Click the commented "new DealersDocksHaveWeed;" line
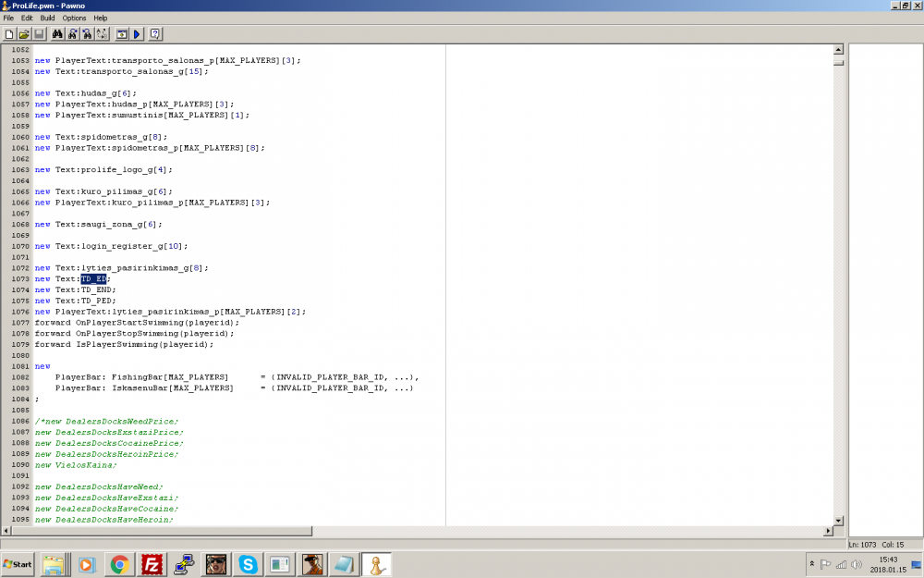This screenshot has height=578, width=924. [99, 487]
